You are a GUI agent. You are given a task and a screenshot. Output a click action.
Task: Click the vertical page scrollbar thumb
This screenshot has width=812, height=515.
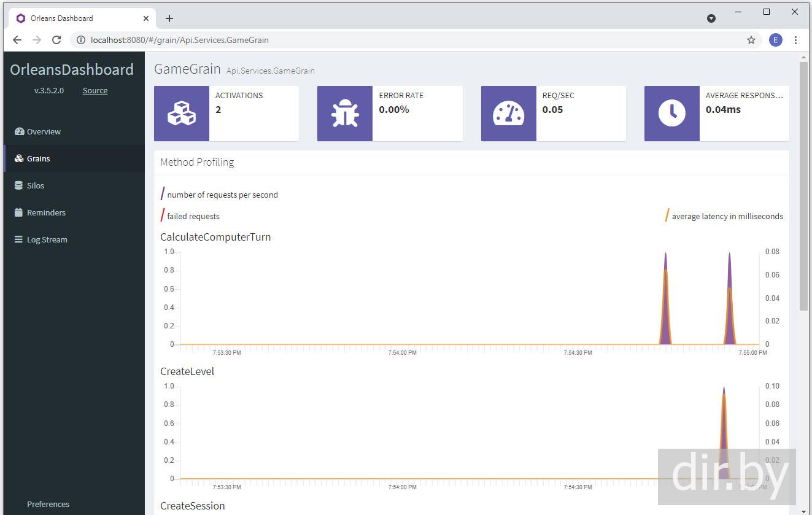[803, 184]
